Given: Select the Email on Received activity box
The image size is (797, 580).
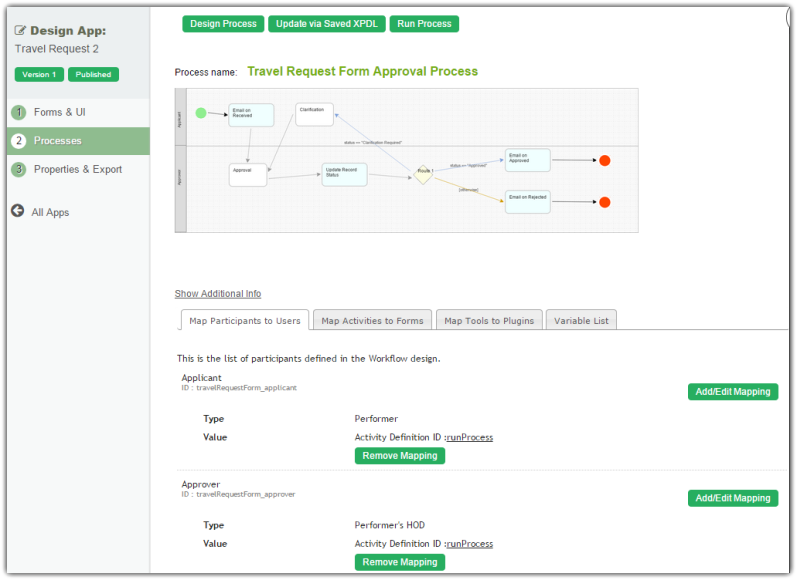Looking at the screenshot, I should (x=250, y=114).
